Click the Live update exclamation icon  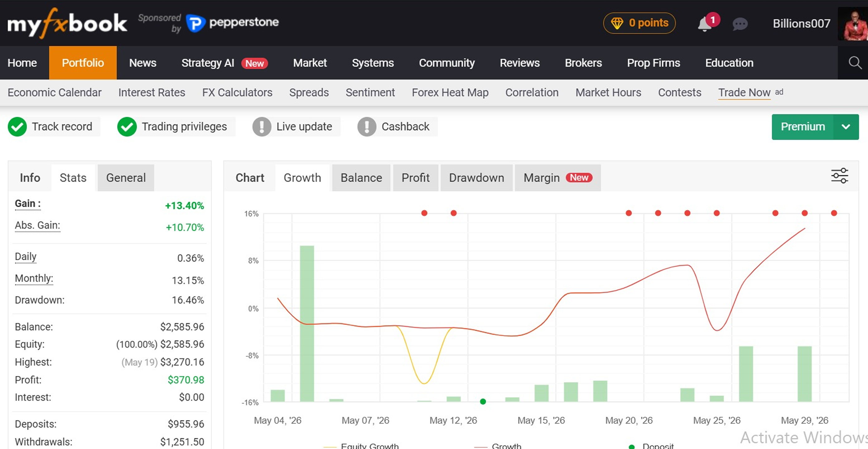[262, 127]
